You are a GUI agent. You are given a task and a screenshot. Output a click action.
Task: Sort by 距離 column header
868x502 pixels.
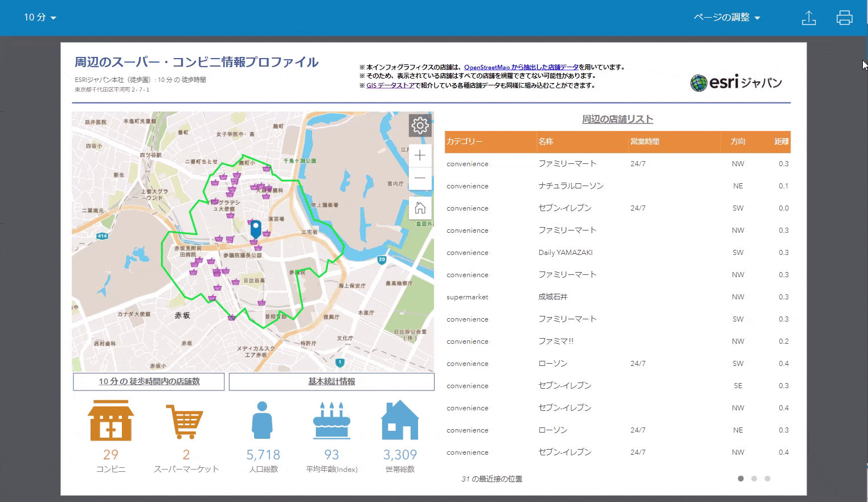[781, 141]
